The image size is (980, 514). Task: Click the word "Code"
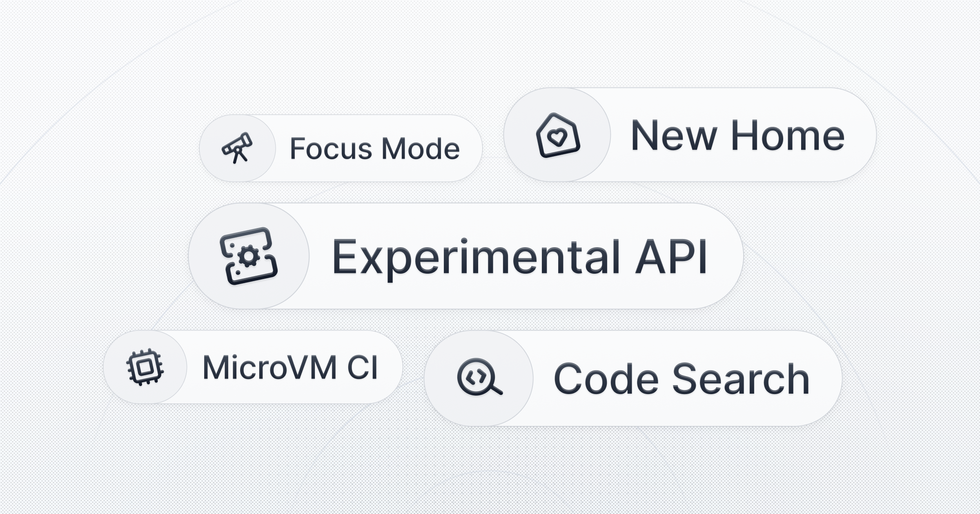606,379
